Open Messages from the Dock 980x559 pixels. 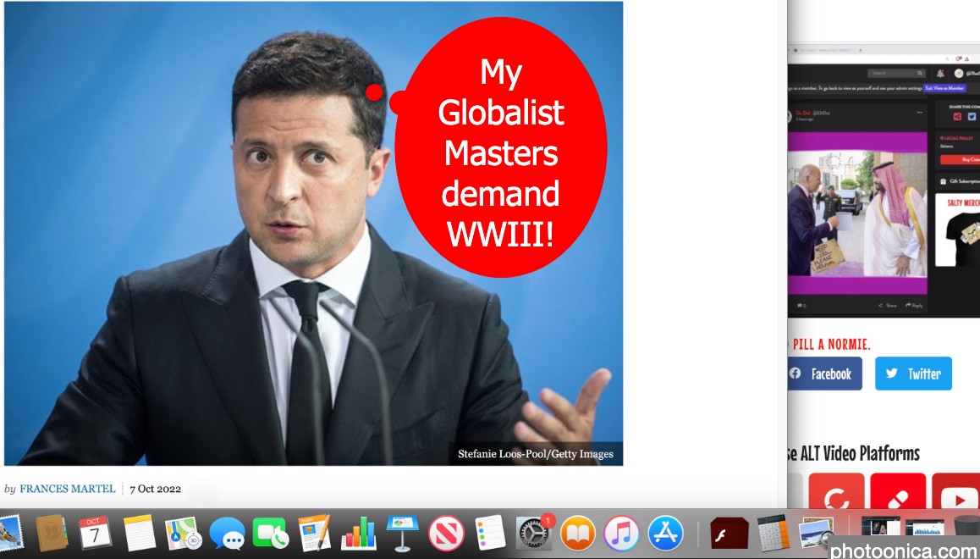[x=227, y=534]
